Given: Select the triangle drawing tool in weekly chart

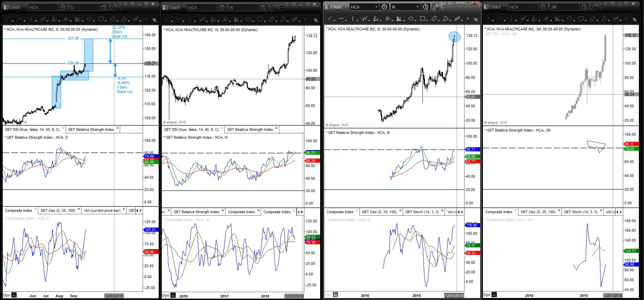Looking at the screenshot, I should 284,19.
